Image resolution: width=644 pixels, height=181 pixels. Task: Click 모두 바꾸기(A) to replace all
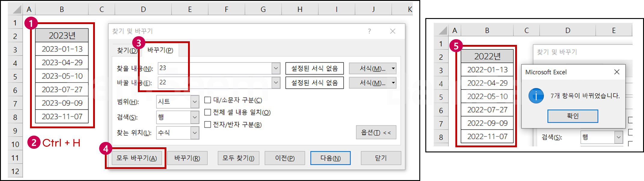pos(137,158)
